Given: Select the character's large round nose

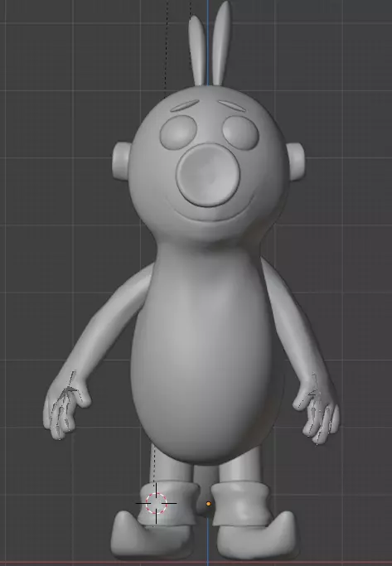Looking at the screenshot, I should 208,175.
